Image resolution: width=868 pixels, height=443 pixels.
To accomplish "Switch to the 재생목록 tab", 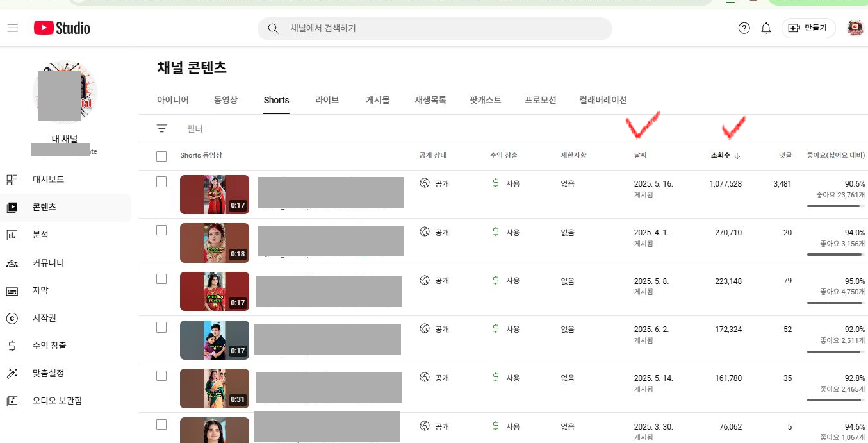I will 430,100.
